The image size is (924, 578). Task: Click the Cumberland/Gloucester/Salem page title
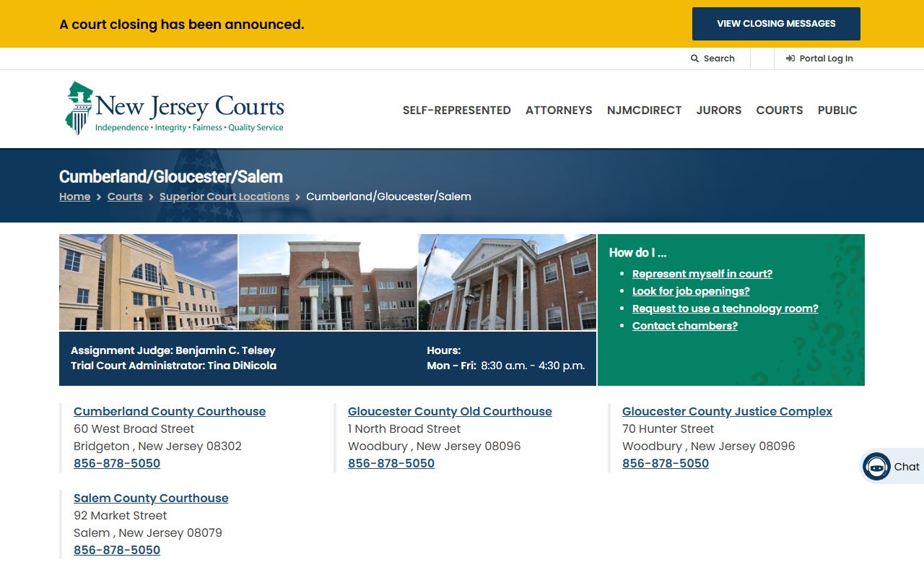pos(171,177)
